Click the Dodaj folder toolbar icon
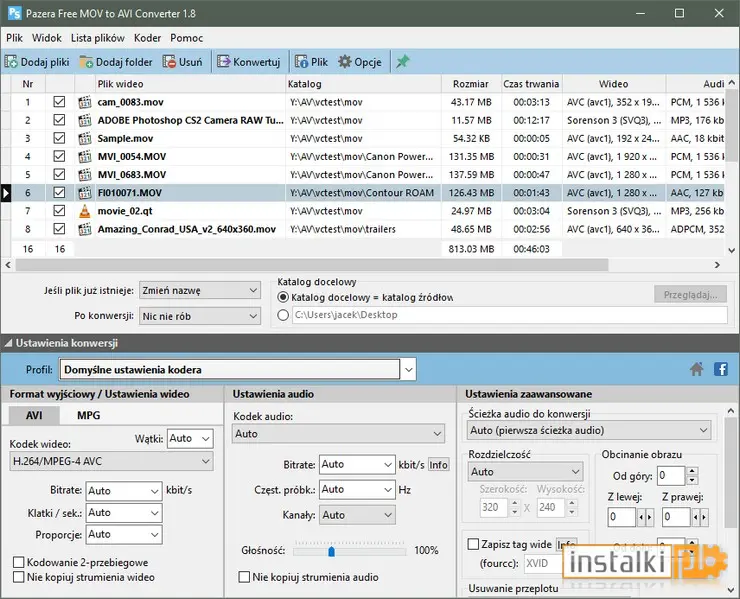This screenshot has width=740, height=599. (86, 62)
